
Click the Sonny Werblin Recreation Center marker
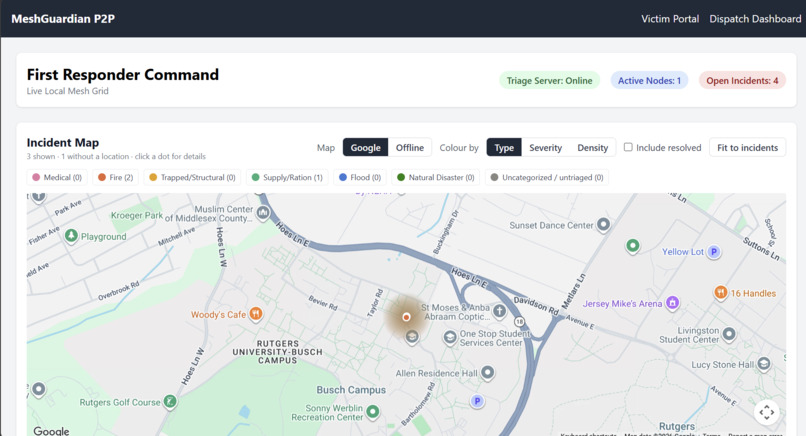(x=373, y=411)
